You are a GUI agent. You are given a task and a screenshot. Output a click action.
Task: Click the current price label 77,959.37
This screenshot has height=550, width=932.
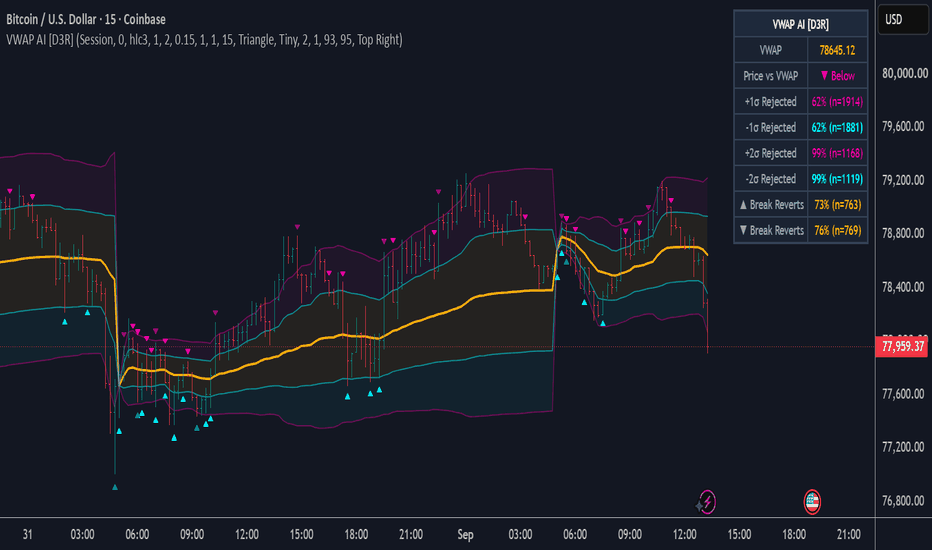(902, 347)
